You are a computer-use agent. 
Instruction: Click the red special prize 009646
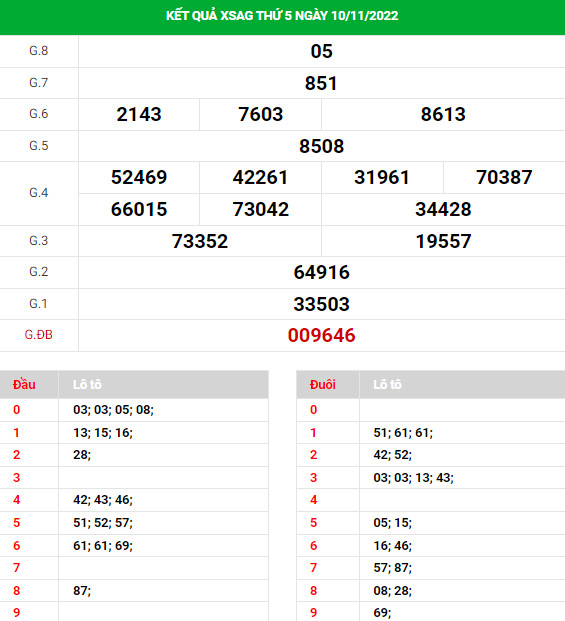pyautogui.click(x=321, y=335)
